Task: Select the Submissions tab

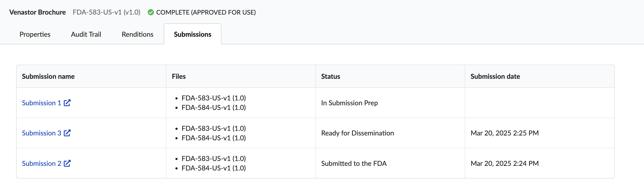Action: [x=192, y=34]
